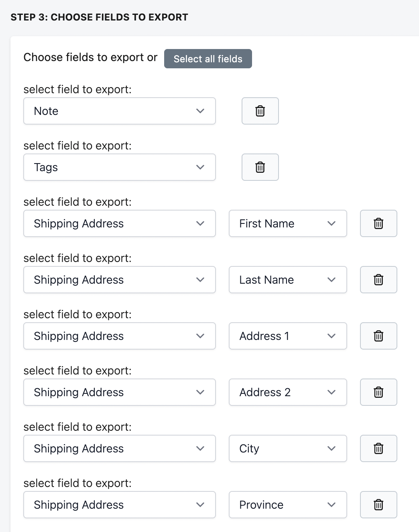Delete the Tags field row
The height and width of the screenshot is (532, 419).
click(260, 167)
